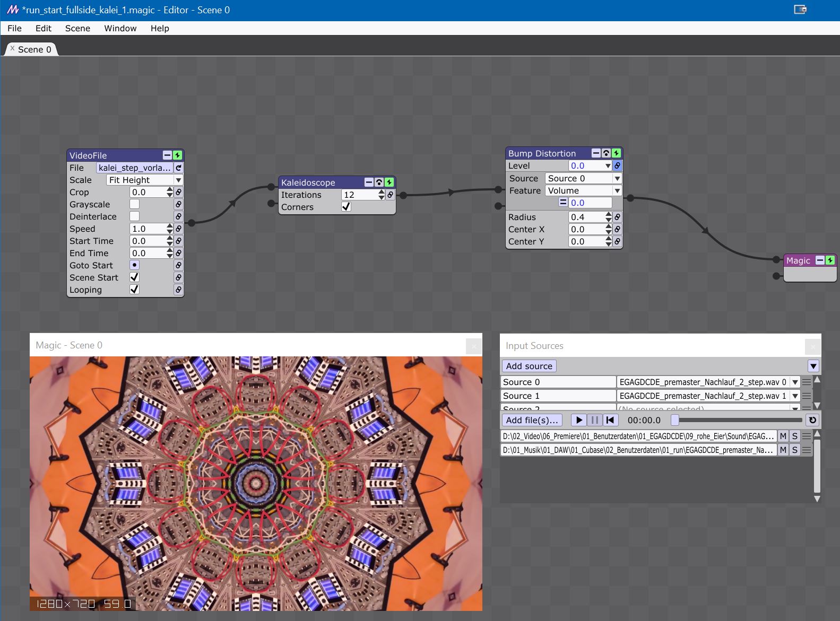Uncheck the Corners checkbox in Kaleidoscope
Screen dimensions: 840x621
click(346, 207)
